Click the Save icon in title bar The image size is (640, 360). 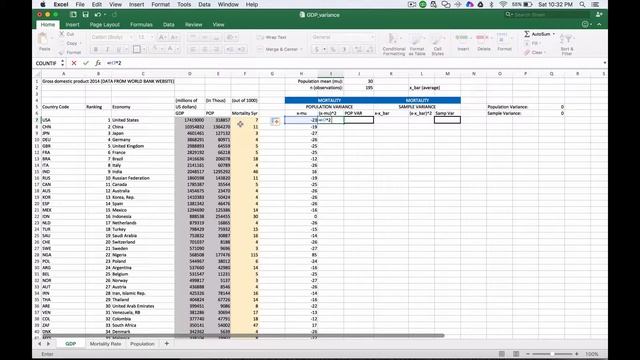coord(85,15)
